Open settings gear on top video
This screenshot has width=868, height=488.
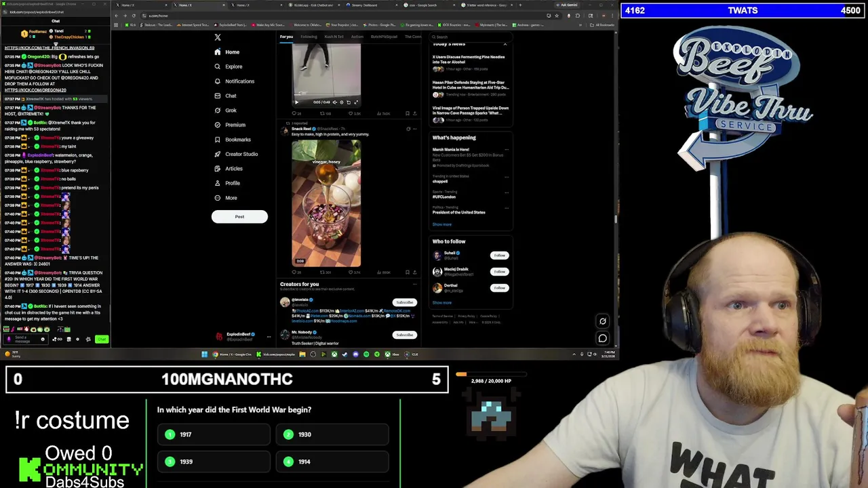[341, 102]
